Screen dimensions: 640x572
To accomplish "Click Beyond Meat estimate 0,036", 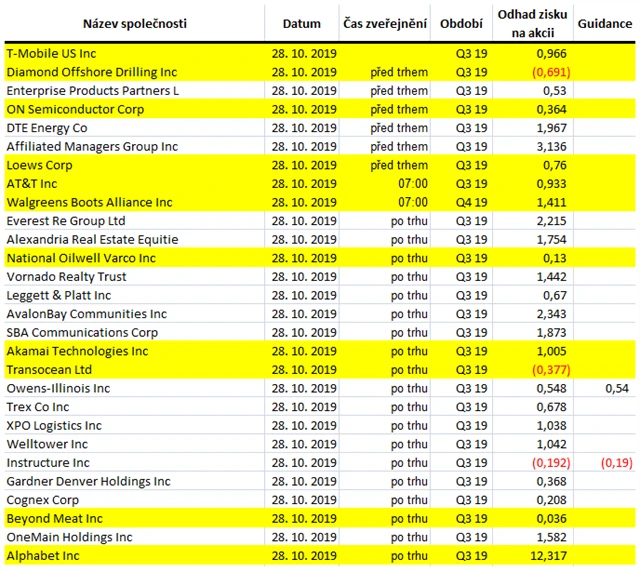I will [x=551, y=519].
